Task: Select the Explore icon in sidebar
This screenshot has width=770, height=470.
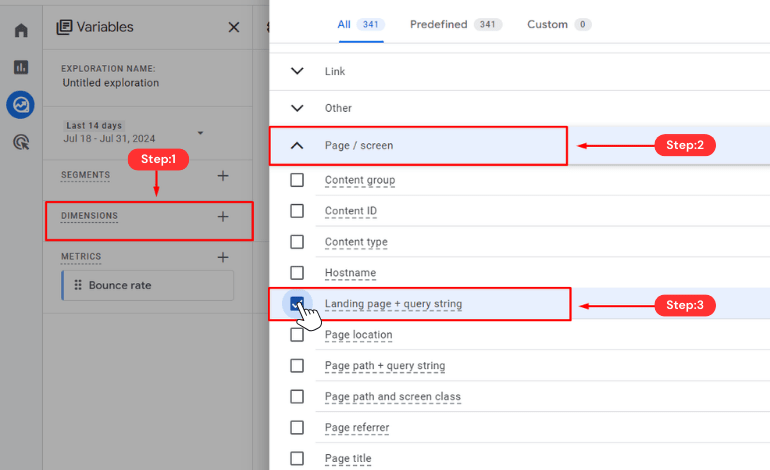Action: tap(21, 105)
